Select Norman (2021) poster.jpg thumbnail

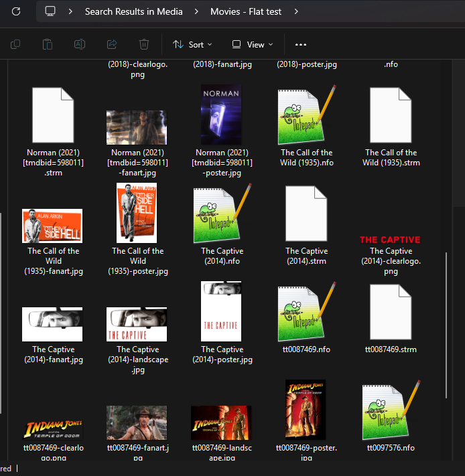click(x=221, y=115)
